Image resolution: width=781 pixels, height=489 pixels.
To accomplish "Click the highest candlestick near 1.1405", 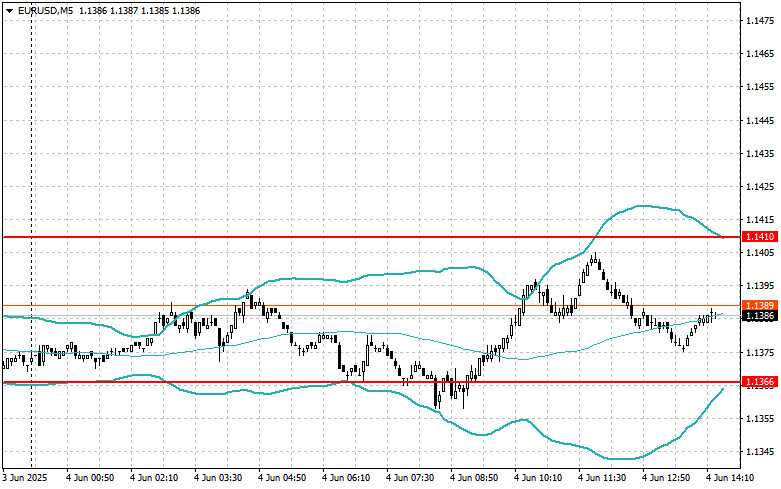I will [594, 257].
